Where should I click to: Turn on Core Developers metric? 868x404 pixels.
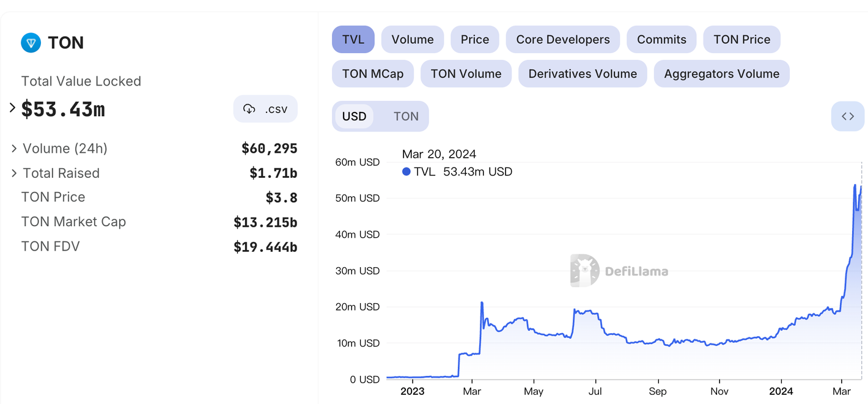[562, 40]
